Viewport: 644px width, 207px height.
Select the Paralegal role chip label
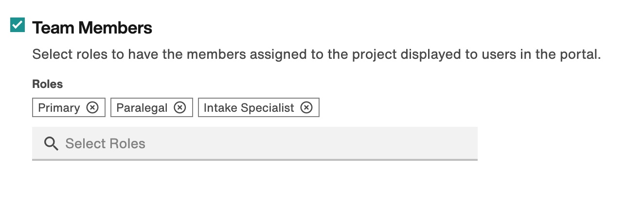pyautogui.click(x=142, y=107)
